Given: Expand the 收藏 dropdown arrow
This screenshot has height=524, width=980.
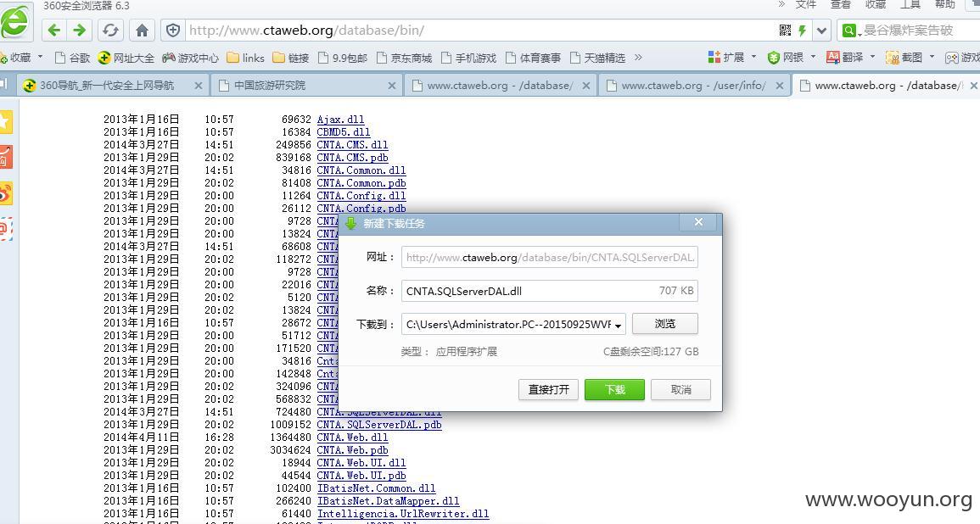Looking at the screenshot, I should (41, 57).
